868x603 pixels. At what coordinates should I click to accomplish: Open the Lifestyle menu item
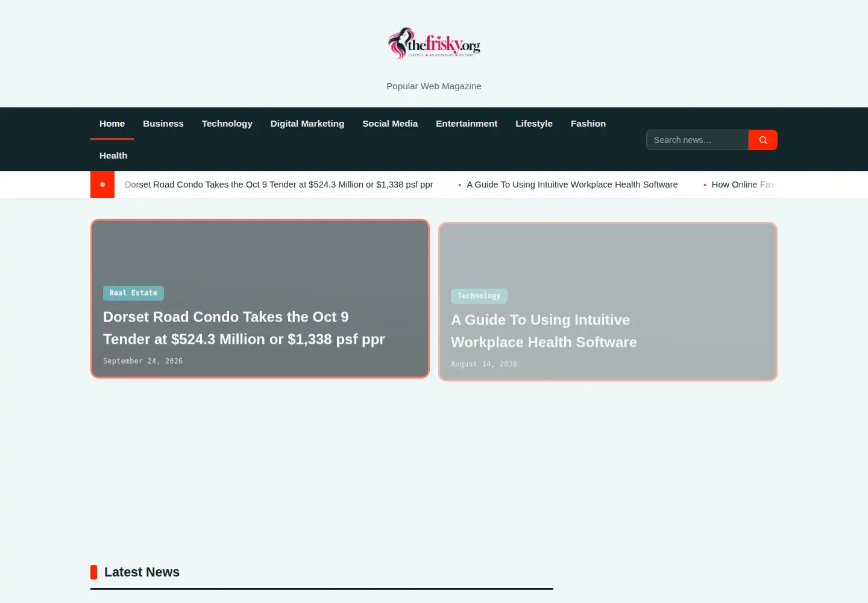click(534, 124)
